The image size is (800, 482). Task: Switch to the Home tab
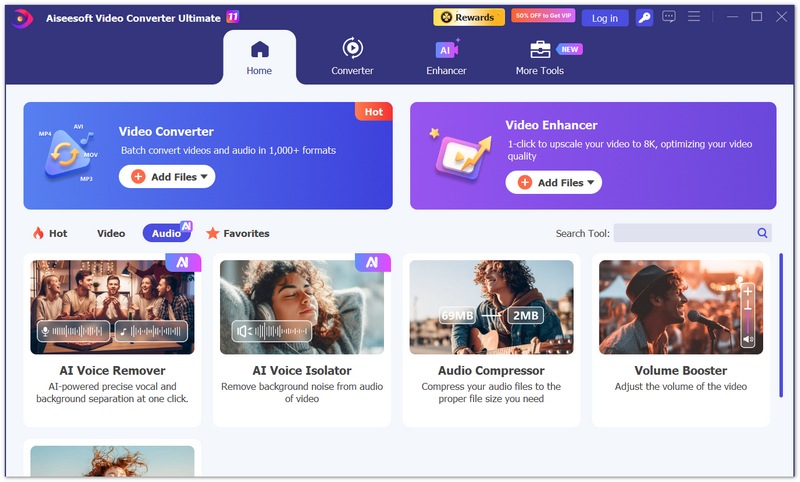(x=259, y=58)
